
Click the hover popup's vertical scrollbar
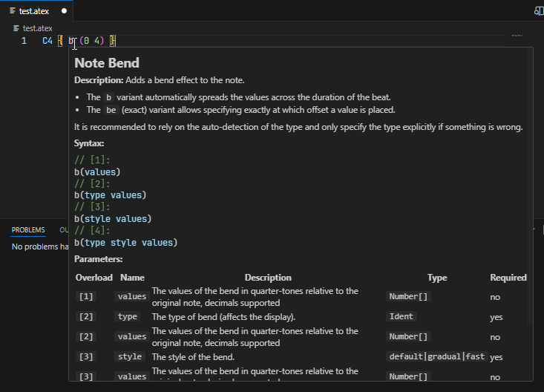click(529, 186)
